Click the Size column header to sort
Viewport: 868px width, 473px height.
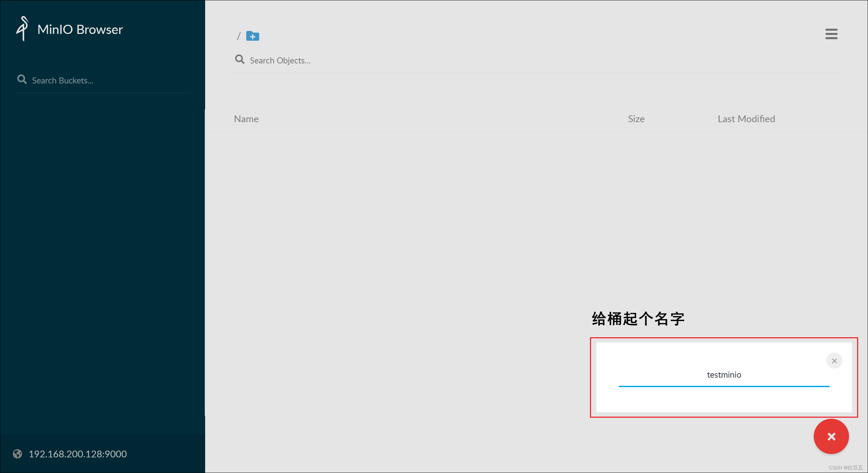pyautogui.click(x=636, y=118)
